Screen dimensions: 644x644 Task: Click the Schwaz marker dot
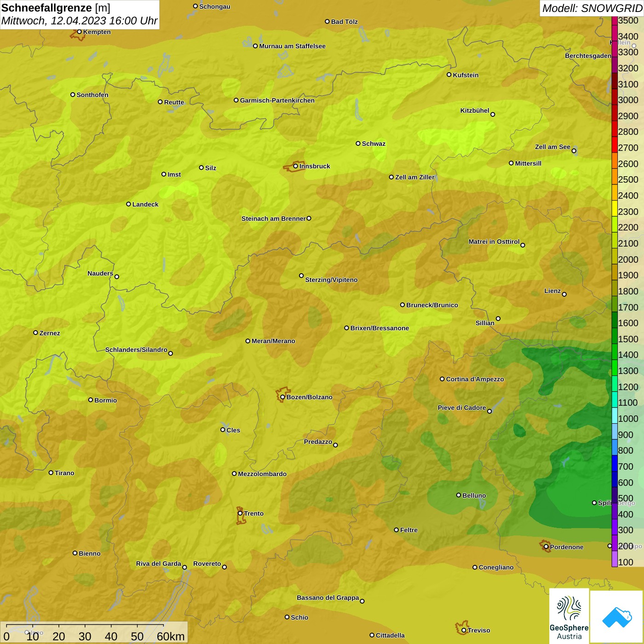pos(358,144)
